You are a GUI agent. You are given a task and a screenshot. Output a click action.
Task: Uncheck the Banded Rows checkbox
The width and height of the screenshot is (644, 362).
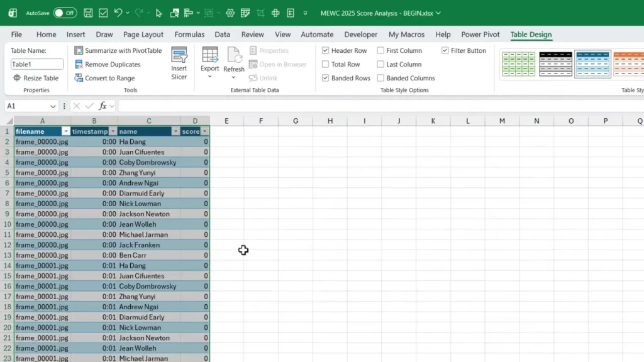pyautogui.click(x=325, y=79)
